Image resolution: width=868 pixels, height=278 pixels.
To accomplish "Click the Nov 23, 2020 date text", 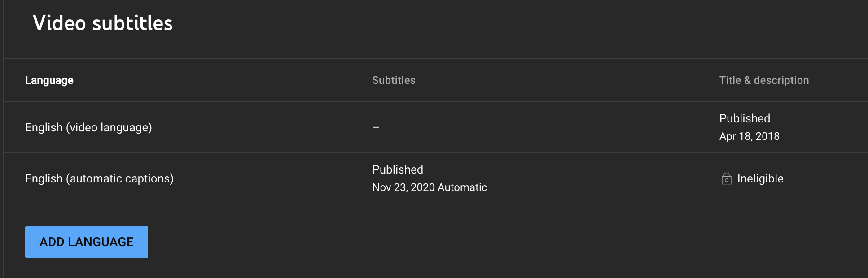I will pyautogui.click(x=403, y=187).
